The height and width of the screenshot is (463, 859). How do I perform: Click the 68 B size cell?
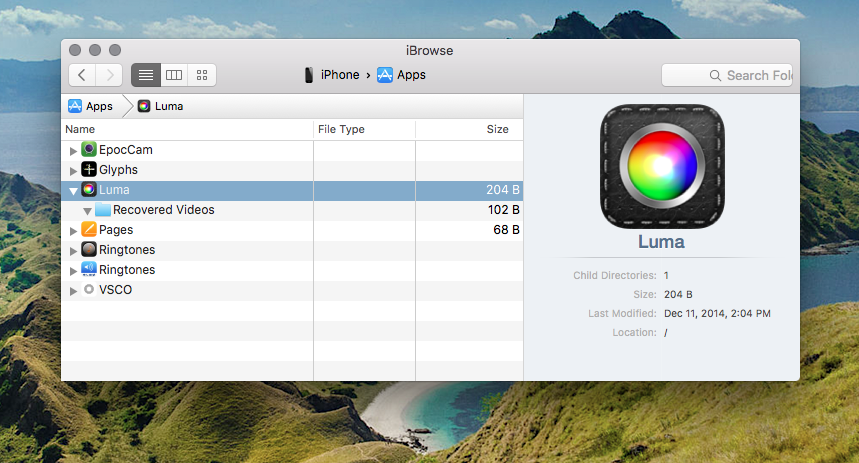pos(506,230)
